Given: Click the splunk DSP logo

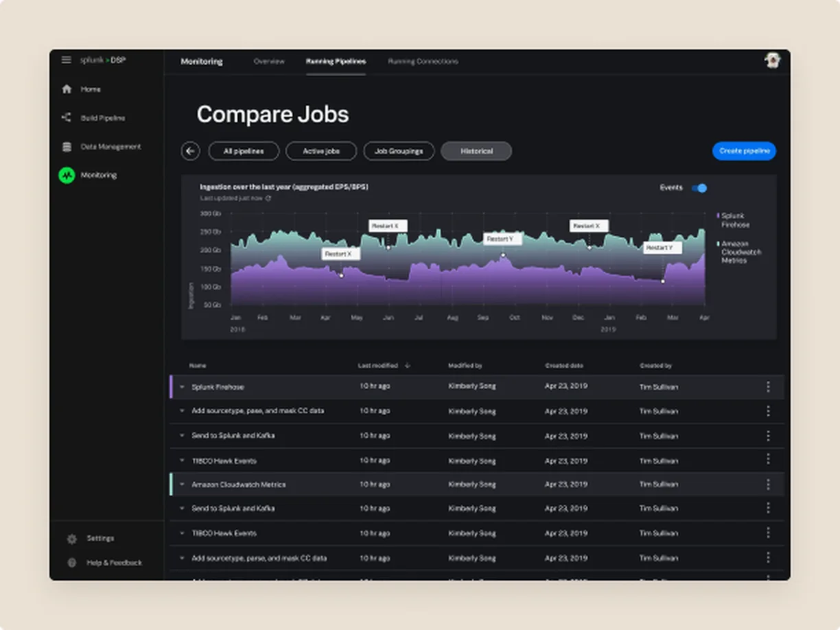Looking at the screenshot, I should click(x=103, y=60).
